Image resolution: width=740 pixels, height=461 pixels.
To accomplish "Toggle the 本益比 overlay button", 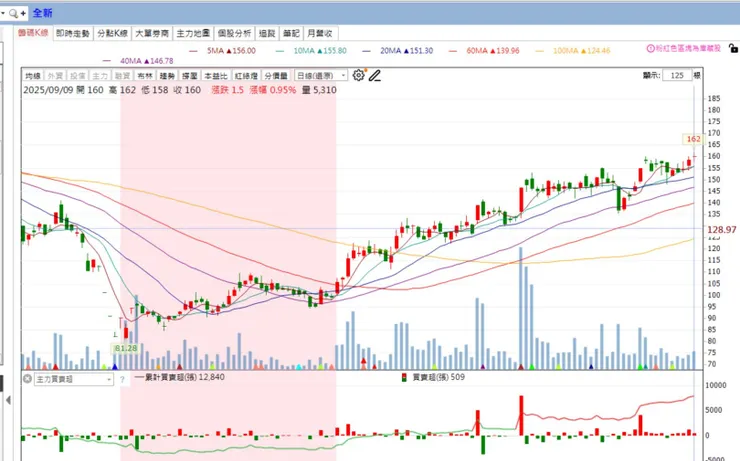I will 216,75.
